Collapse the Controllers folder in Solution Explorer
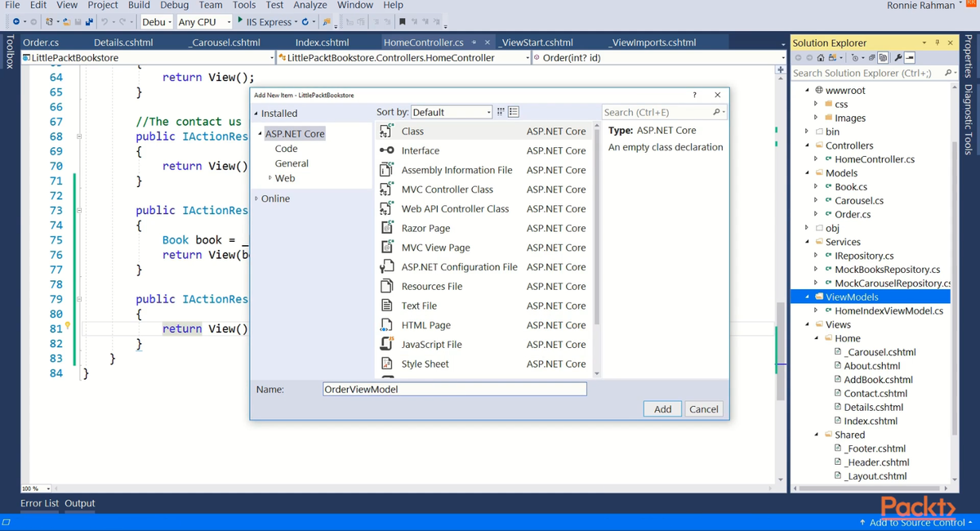Screen dimensions: 980x531 click(x=808, y=145)
